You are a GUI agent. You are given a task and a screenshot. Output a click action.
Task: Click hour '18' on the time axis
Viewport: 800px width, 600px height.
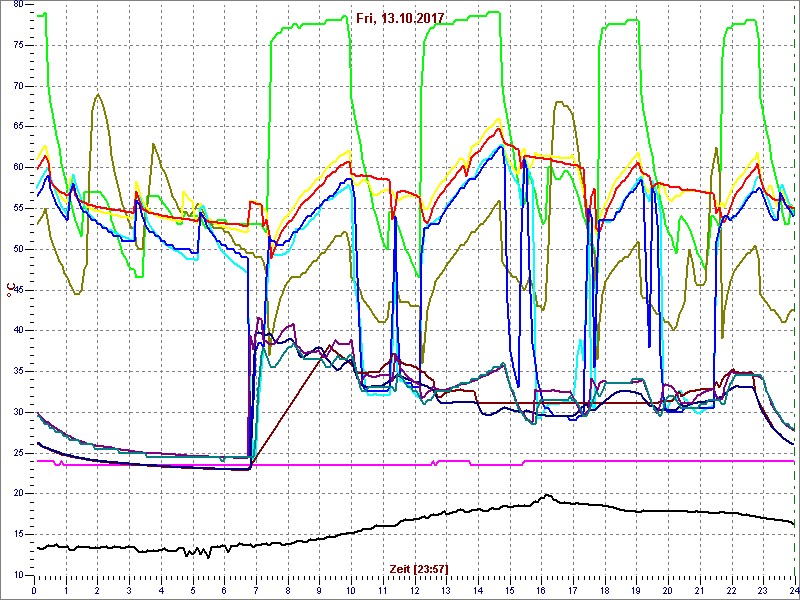pos(604,590)
